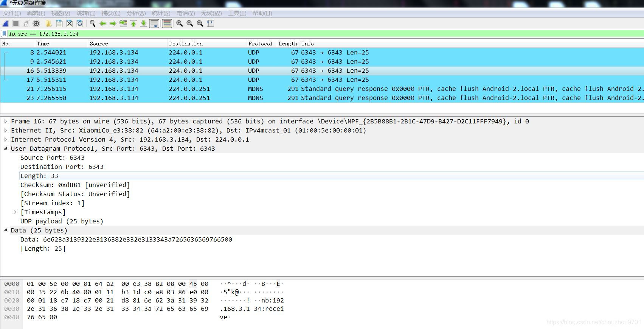Image resolution: width=644 pixels, height=329 pixels.
Task: Collapse the User Datagram Protocol node
Action: (x=6, y=149)
